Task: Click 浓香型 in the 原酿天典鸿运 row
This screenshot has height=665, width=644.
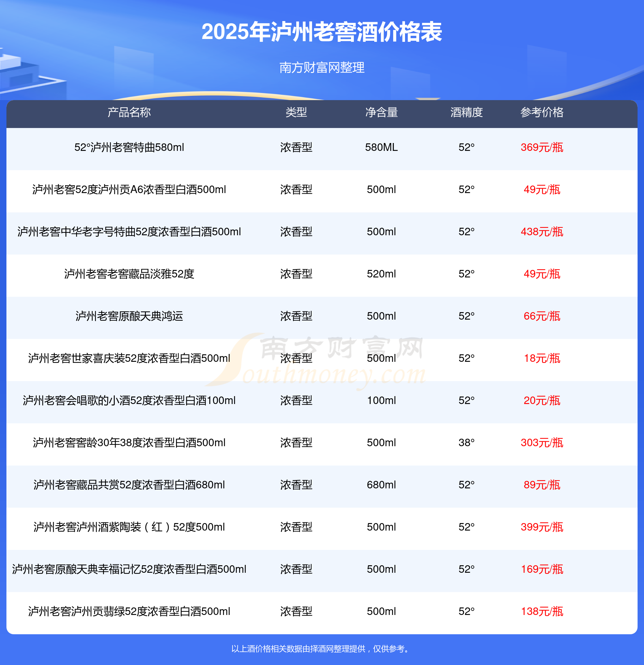Action: tap(296, 316)
